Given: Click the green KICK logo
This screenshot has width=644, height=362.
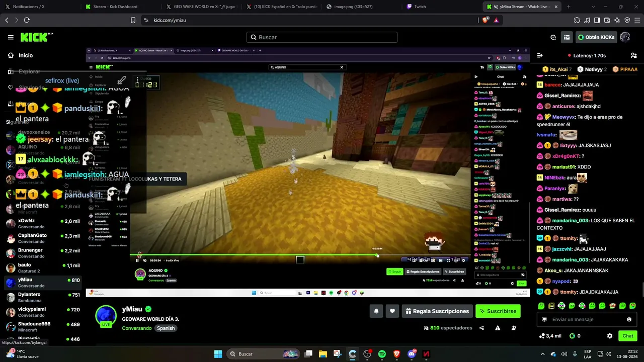Looking at the screenshot, I should [36, 37].
